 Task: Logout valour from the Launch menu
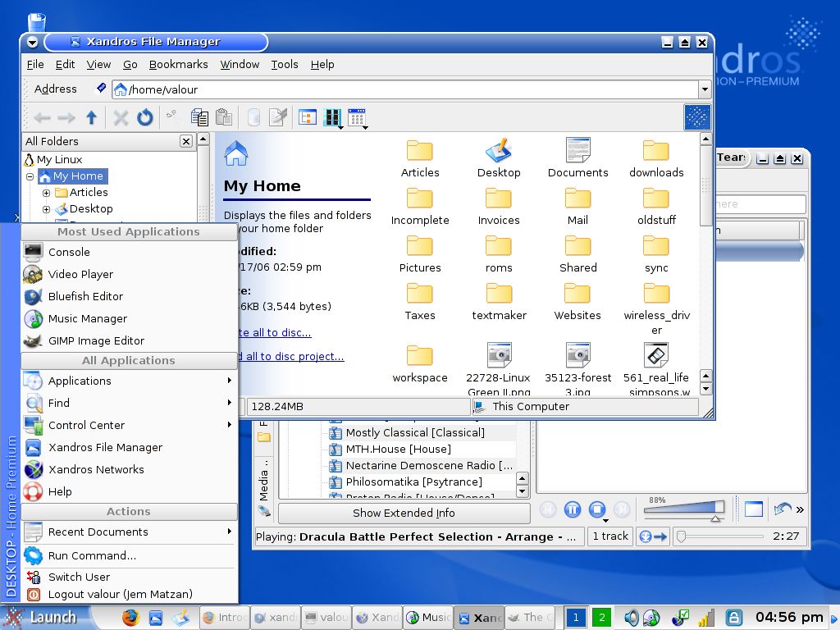[129, 594]
